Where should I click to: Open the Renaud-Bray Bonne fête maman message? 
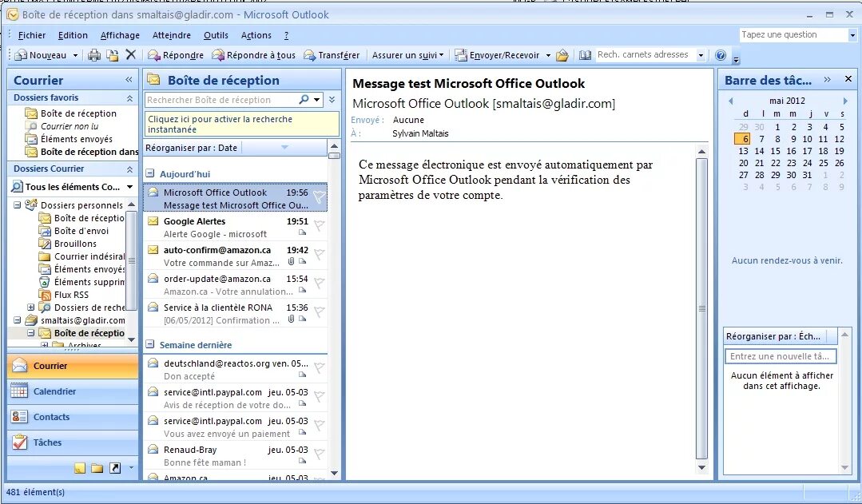[236, 455]
